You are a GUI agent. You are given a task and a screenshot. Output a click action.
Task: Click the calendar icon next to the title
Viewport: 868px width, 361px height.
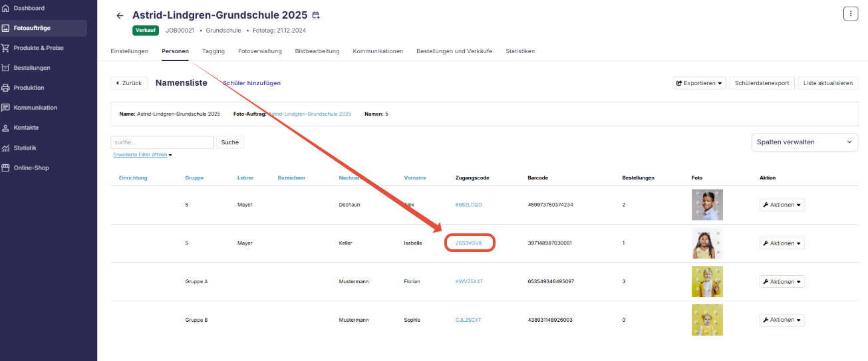coord(316,15)
